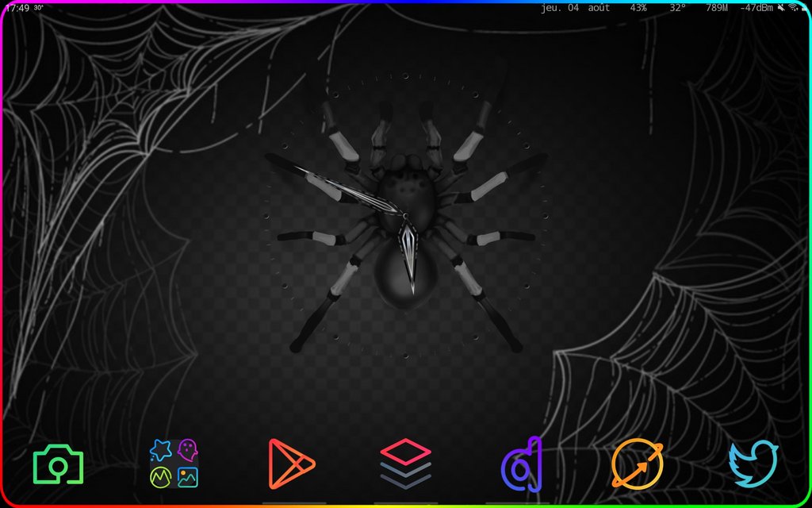This screenshot has height=508, width=812.
Task: Tap the Wi-Fi status icon
Action: click(x=793, y=7)
